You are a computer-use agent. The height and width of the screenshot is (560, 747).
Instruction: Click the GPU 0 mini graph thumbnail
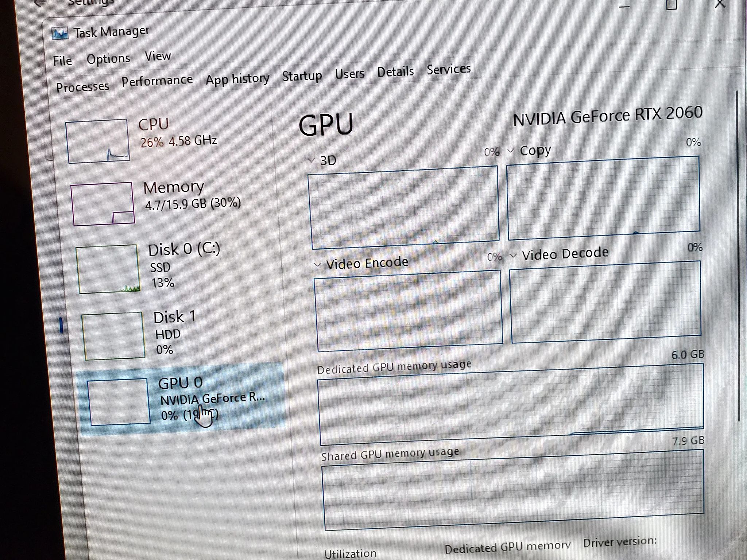119,401
